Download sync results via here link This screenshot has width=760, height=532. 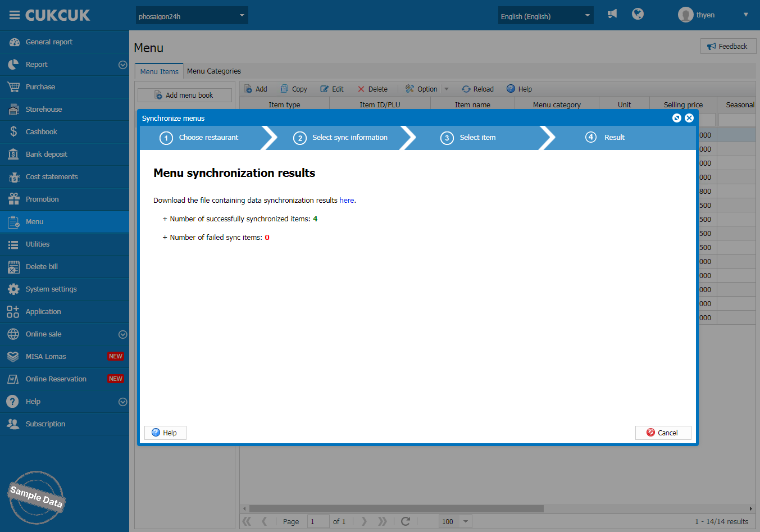[347, 201]
